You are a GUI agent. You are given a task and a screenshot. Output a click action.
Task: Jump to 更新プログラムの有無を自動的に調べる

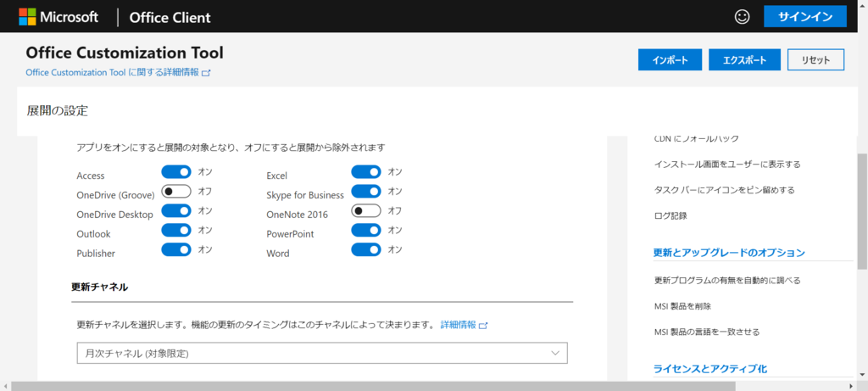(726, 280)
